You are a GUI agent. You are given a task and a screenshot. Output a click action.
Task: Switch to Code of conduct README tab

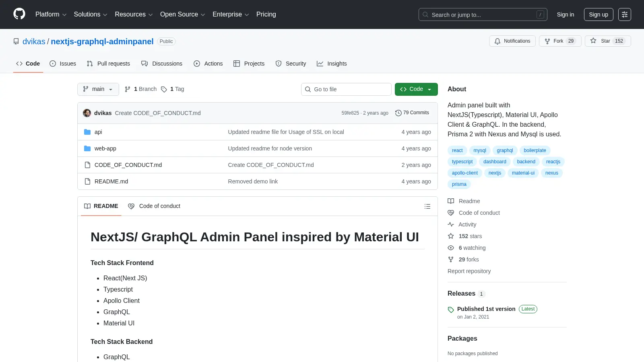click(x=154, y=206)
